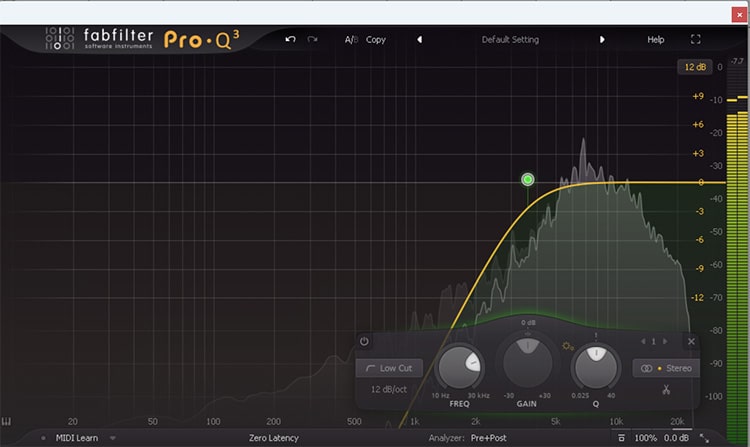
Task: Select the green EQ band 1 node
Action: (528, 179)
